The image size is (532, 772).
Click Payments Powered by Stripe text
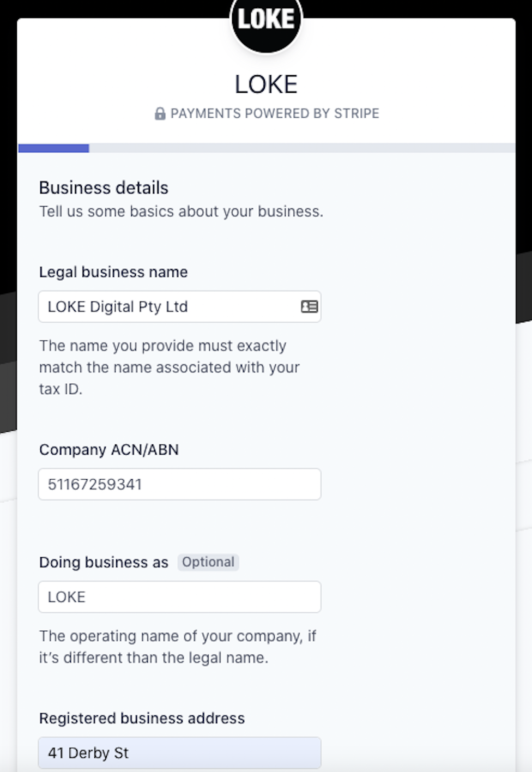[x=275, y=113]
